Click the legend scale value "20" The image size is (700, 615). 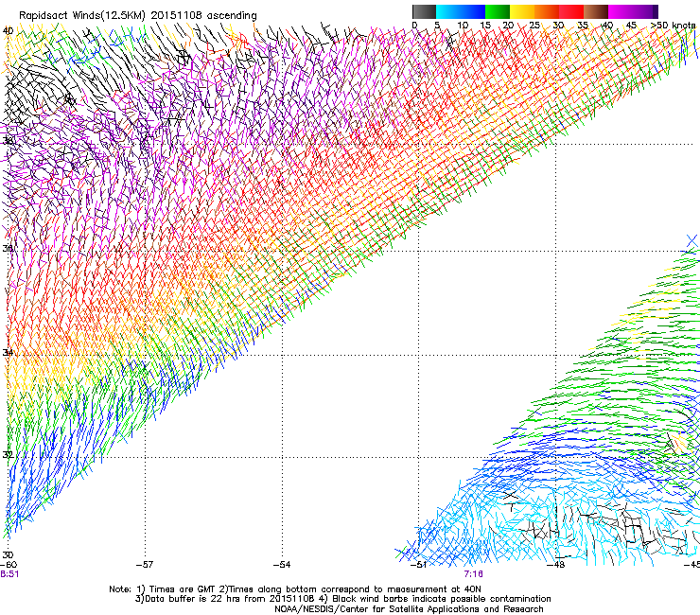click(x=509, y=26)
